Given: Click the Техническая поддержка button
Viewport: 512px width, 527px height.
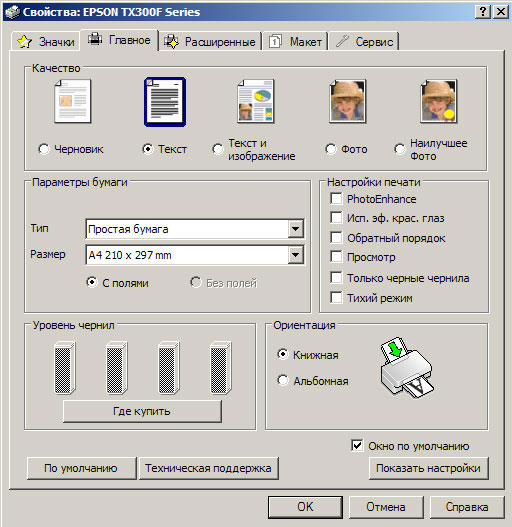Looking at the screenshot, I should [x=208, y=468].
